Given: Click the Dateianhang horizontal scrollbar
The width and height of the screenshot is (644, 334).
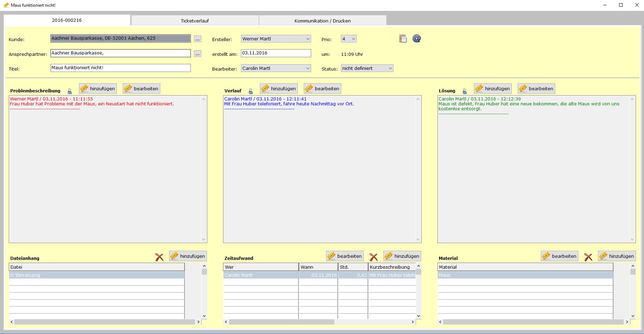Looking at the screenshot, I should coord(105,322).
